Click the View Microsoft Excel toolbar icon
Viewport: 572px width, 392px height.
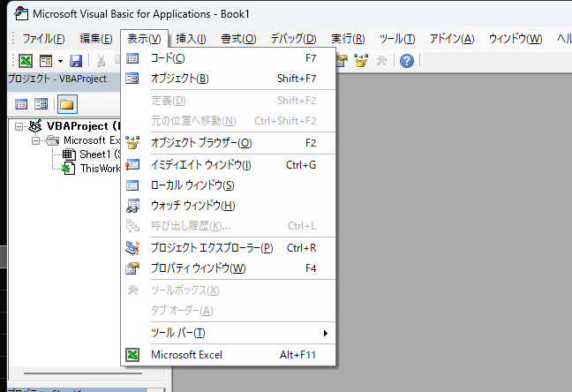coord(26,61)
